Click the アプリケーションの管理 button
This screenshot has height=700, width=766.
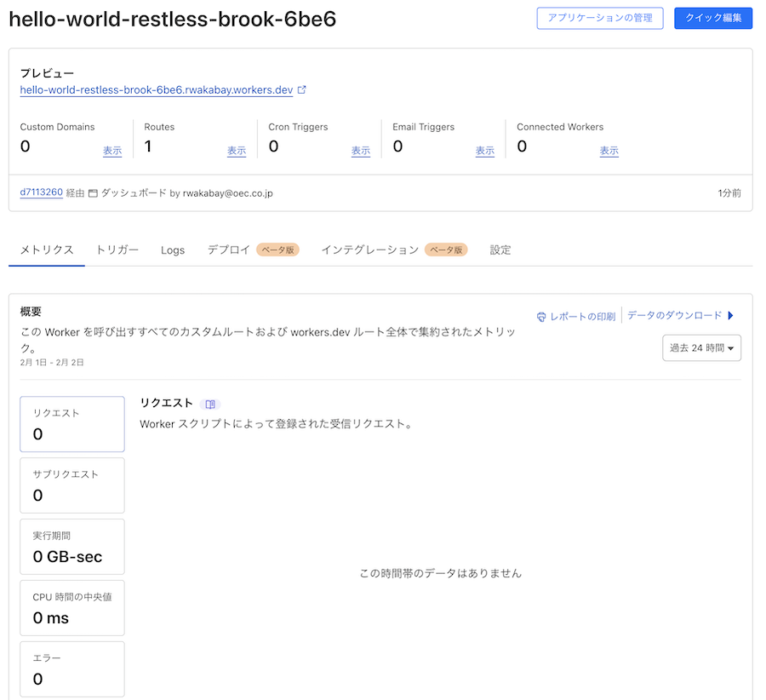[599, 18]
